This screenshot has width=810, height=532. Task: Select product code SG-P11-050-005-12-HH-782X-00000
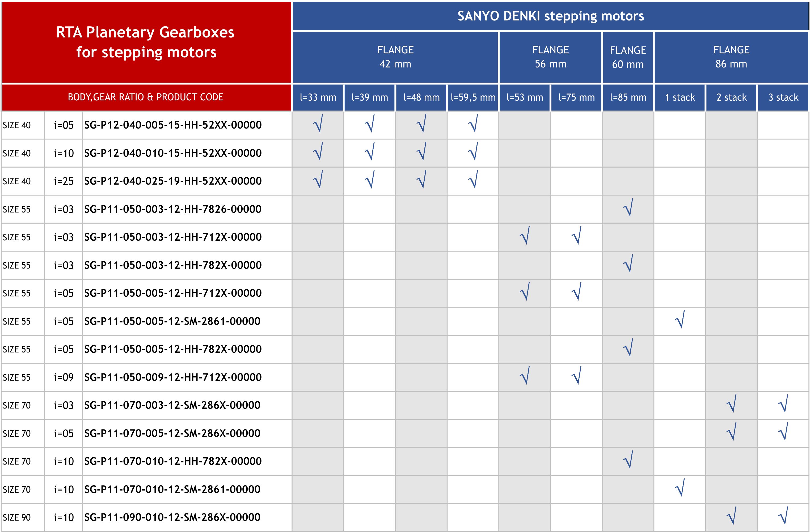pos(173,349)
